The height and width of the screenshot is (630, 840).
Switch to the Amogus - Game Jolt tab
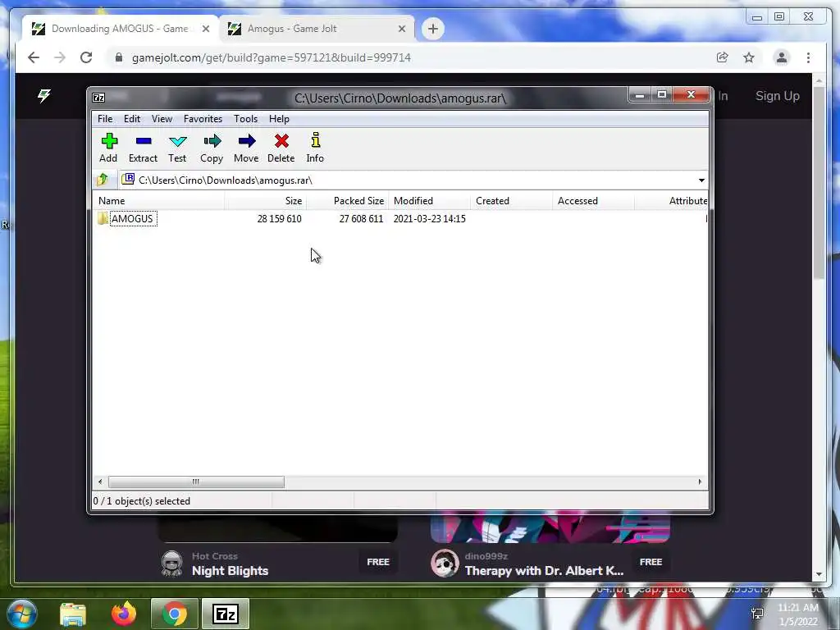click(316, 29)
